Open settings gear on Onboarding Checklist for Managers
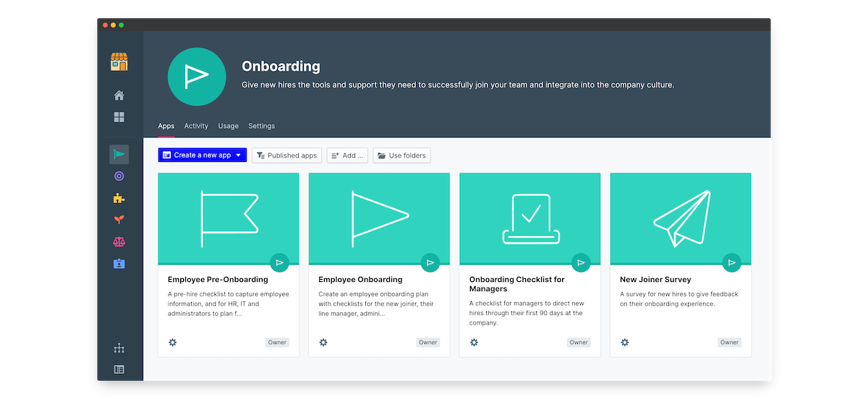This screenshot has width=868, height=399. click(x=474, y=343)
